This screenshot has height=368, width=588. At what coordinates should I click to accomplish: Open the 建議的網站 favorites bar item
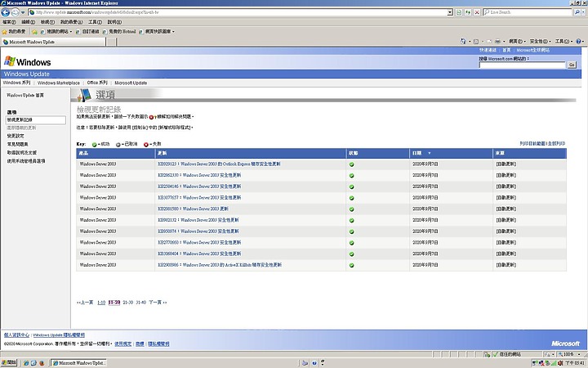point(56,32)
